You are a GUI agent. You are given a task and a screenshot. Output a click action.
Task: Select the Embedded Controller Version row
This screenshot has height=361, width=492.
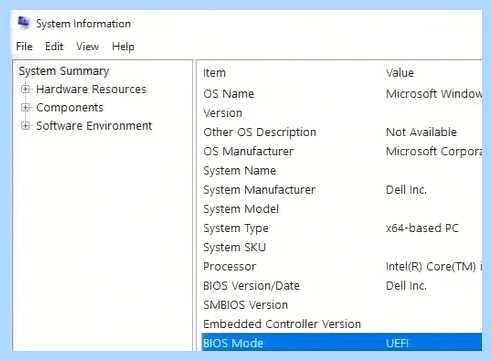coord(342,324)
